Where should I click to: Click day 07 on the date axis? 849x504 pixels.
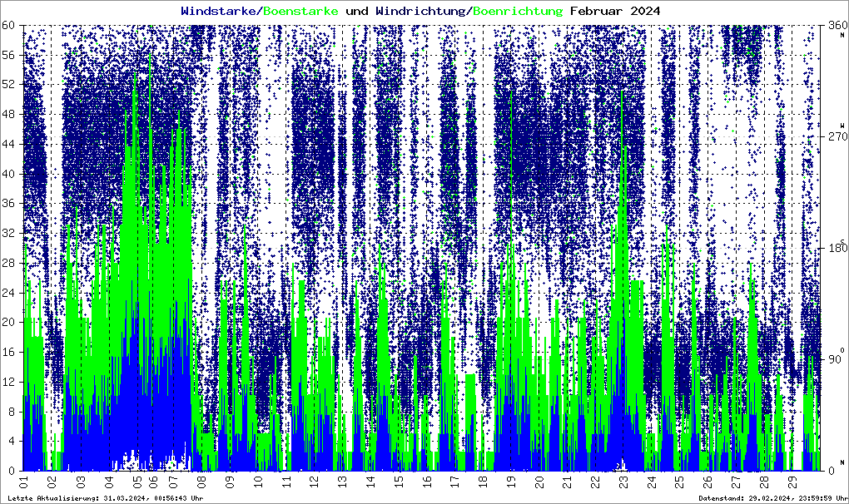173,482
